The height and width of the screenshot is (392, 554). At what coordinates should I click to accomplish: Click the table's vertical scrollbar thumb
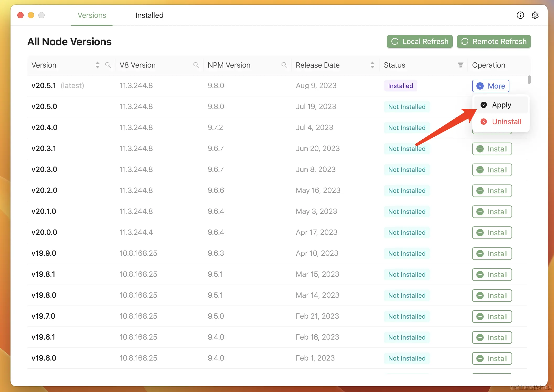point(529,80)
